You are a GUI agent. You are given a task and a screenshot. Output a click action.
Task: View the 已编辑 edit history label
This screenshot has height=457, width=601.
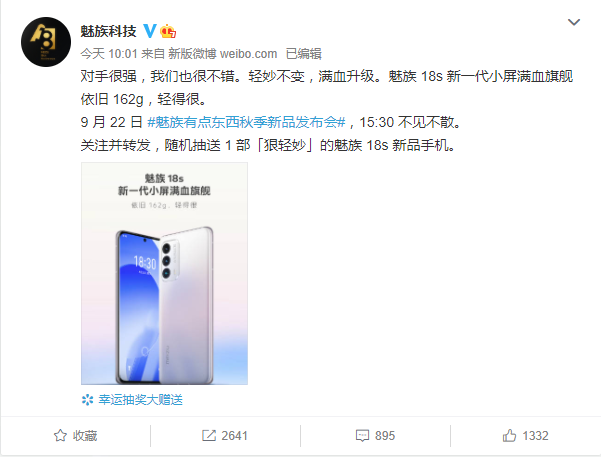pyautogui.click(x=304, y=54)
